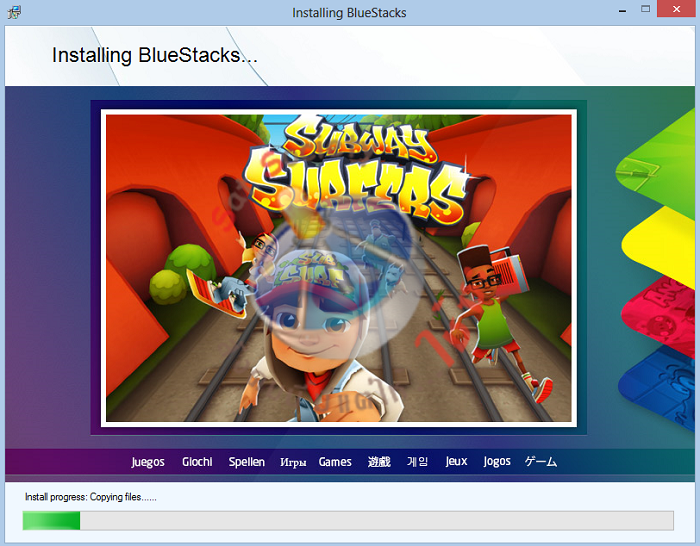The image size is (700, 546).
Task: Click the 'Jogos' label
Action: [497, 462]
